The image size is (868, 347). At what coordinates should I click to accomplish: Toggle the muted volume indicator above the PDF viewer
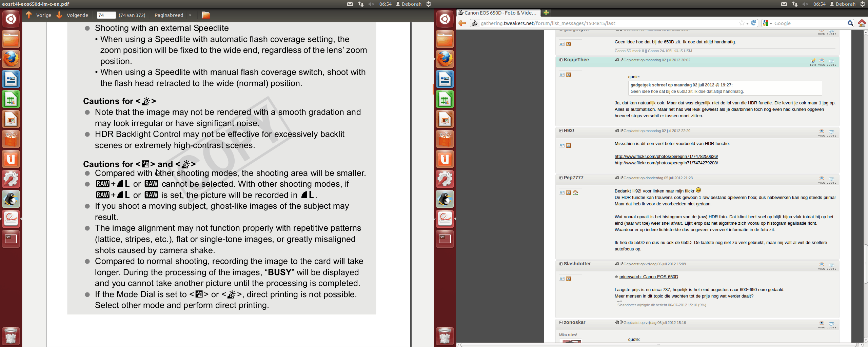point(371,4)
